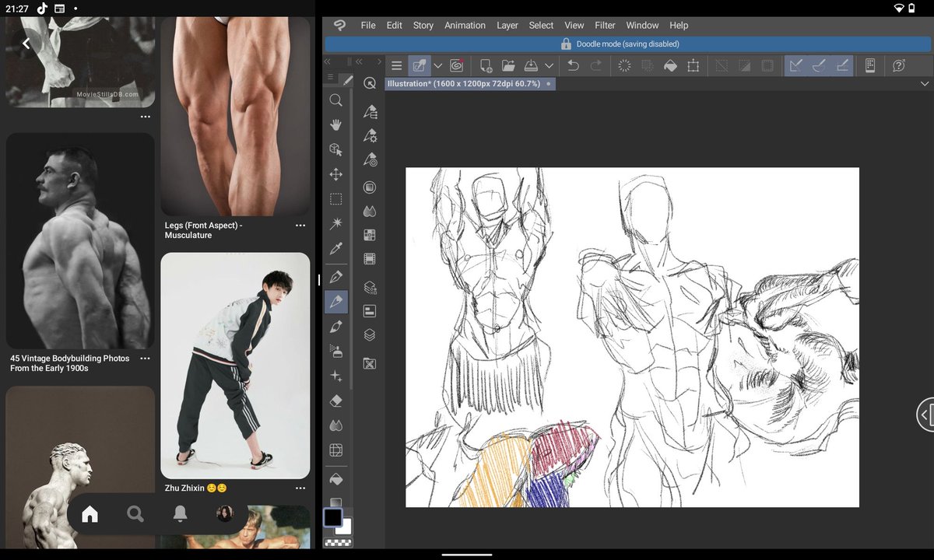Toggle Snap to Special Ruler
Screen dimensions: 934x560
click(819, 66)
